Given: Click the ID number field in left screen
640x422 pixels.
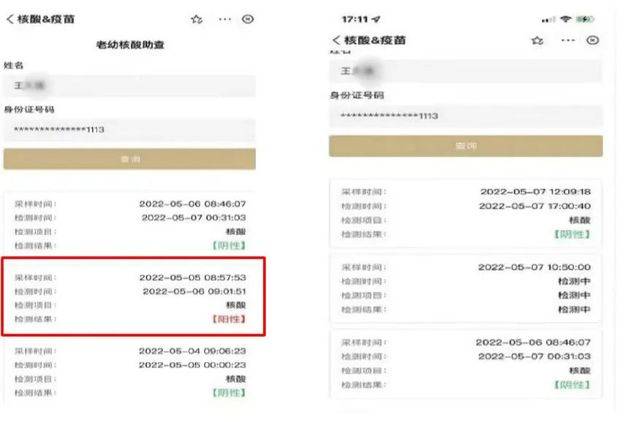Looking at the screenshot, I should point(130,130).
